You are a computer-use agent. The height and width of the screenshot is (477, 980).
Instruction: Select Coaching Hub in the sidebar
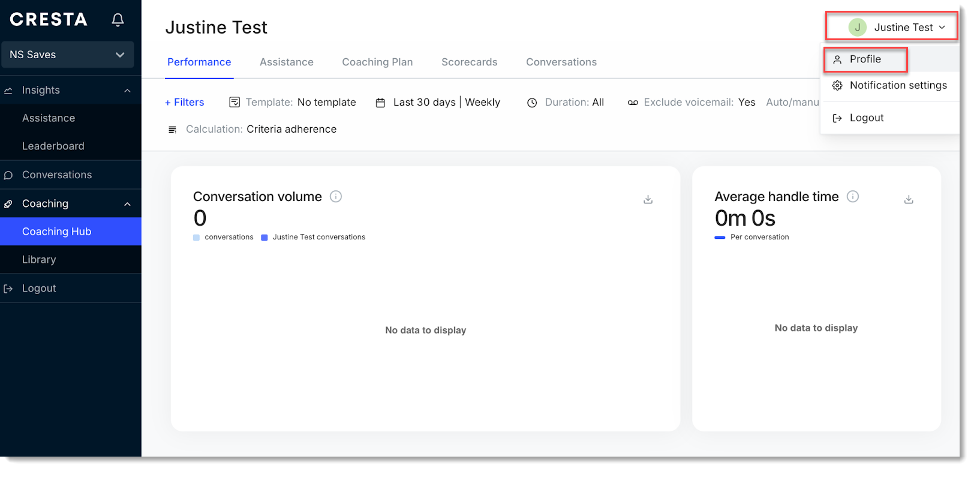(x=71, y=232)
